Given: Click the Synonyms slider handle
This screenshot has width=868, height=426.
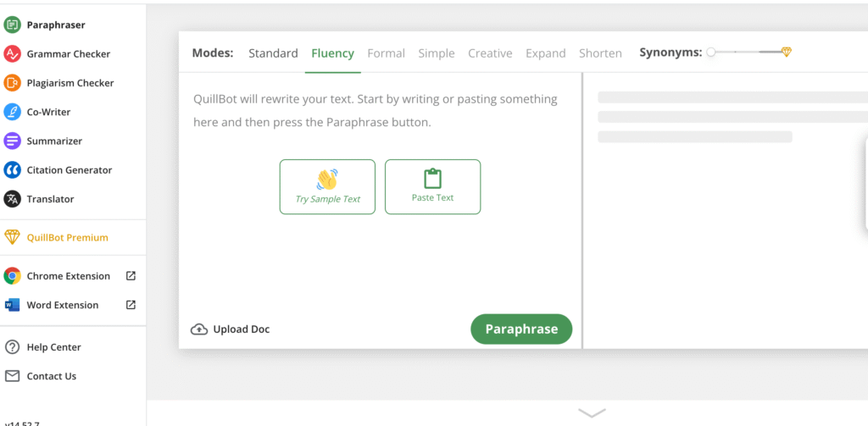Looking at the screenshot, I should click(711, 53).
